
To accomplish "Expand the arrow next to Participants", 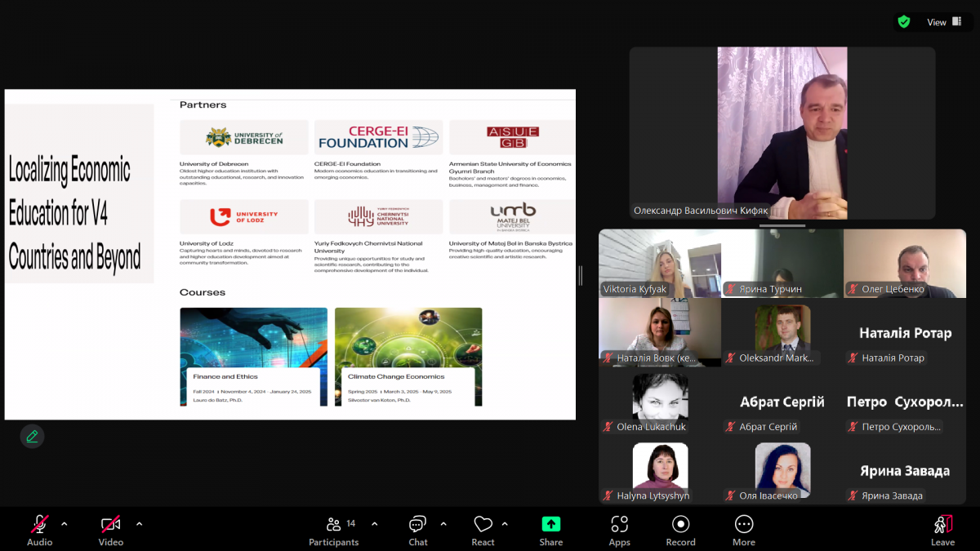I will click(375, 524).
